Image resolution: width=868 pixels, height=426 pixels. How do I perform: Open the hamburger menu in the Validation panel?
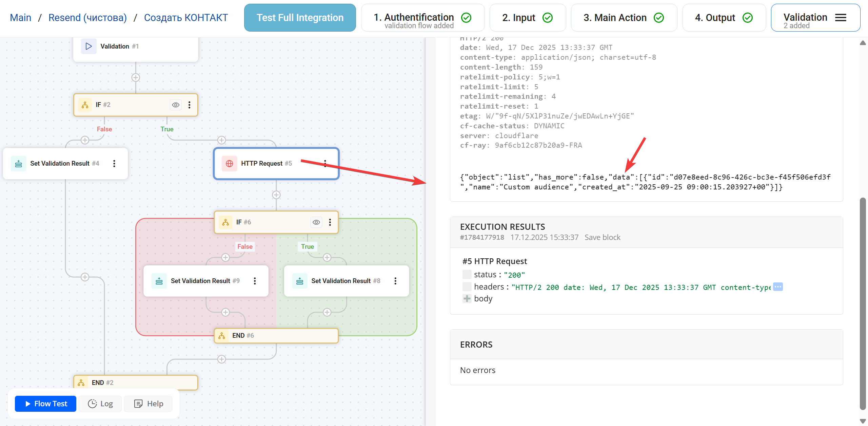click(841, 17)
